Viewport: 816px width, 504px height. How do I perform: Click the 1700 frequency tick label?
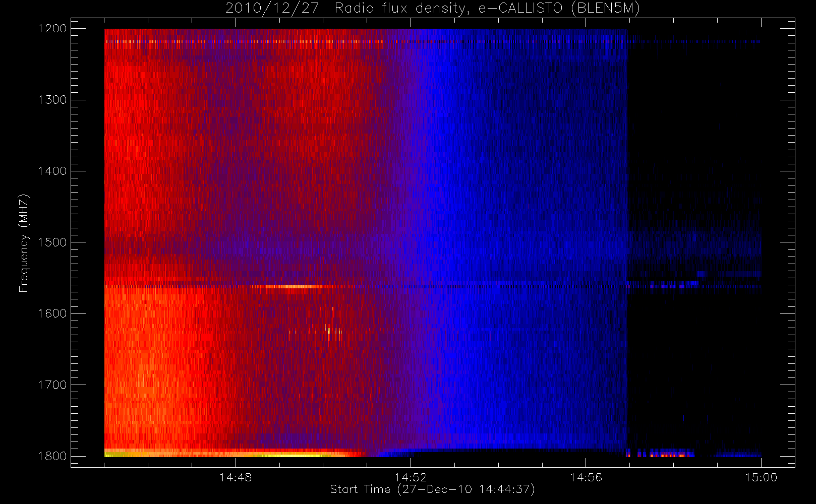click(x=52, y=385)
